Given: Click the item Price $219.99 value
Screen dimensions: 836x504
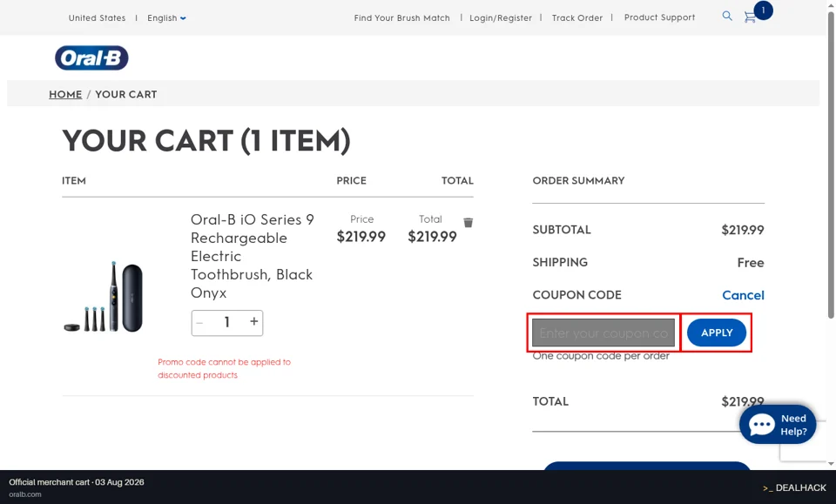Looking at the screenshot, I should pos(361,237).
